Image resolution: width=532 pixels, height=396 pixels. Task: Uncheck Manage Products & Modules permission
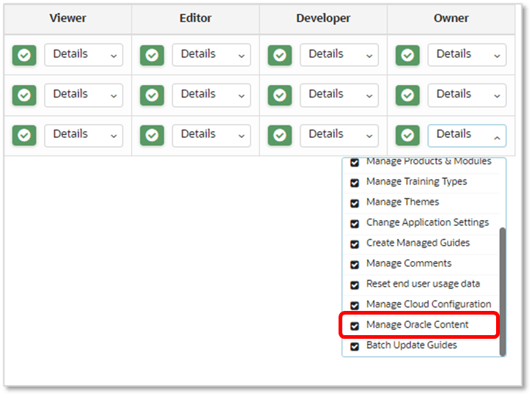(355, 162)
